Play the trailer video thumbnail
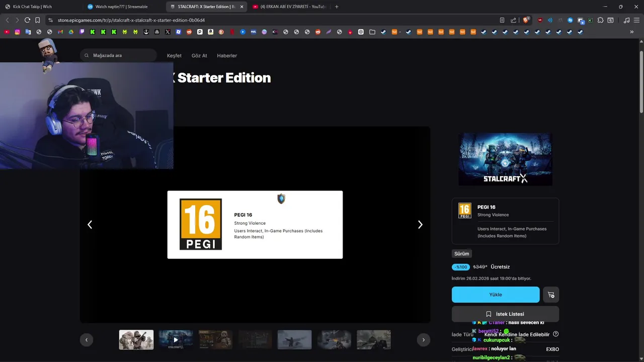Viewport: 644px width, 362px height. pyautogui.click(x=176, y=340)
